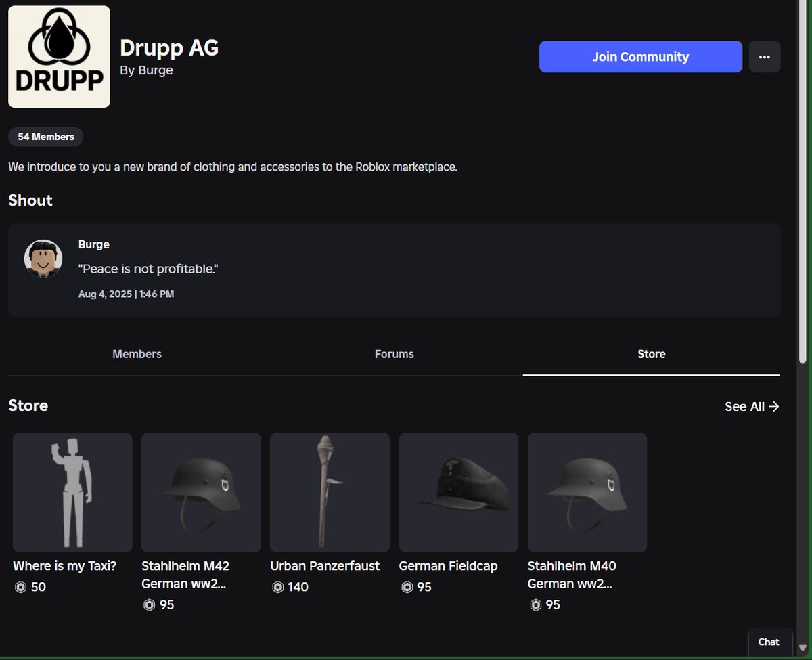
Task: Click Robux icon under German Fieldcap
Action: coord(407,587)
